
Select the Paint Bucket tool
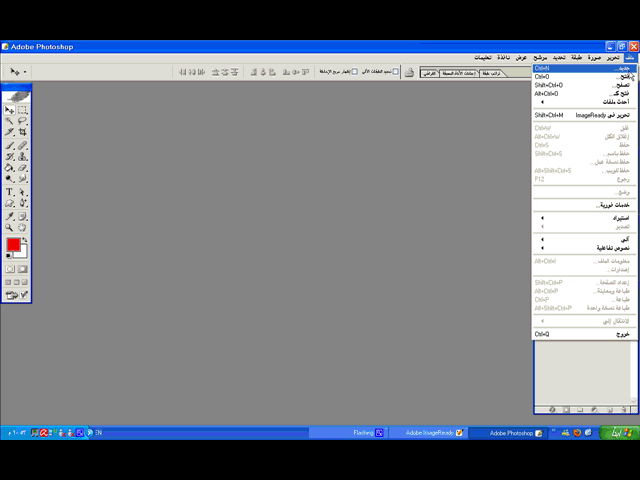tap(10, 168)
